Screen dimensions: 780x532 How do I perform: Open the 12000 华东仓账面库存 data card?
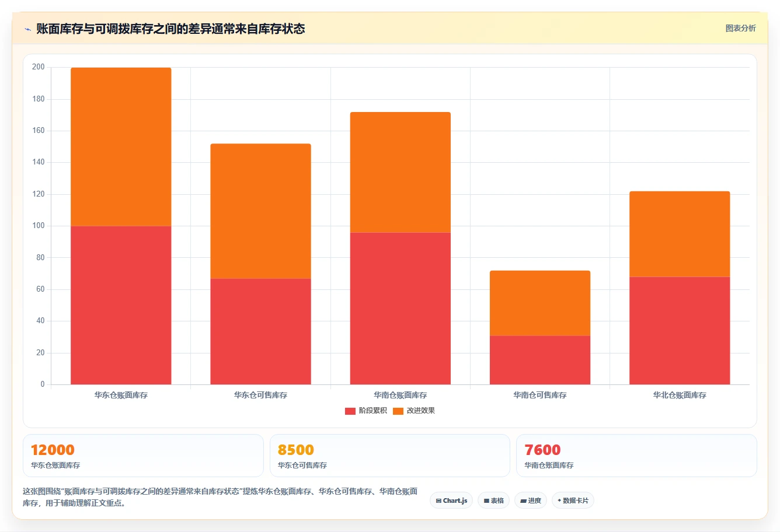[143, 456]
